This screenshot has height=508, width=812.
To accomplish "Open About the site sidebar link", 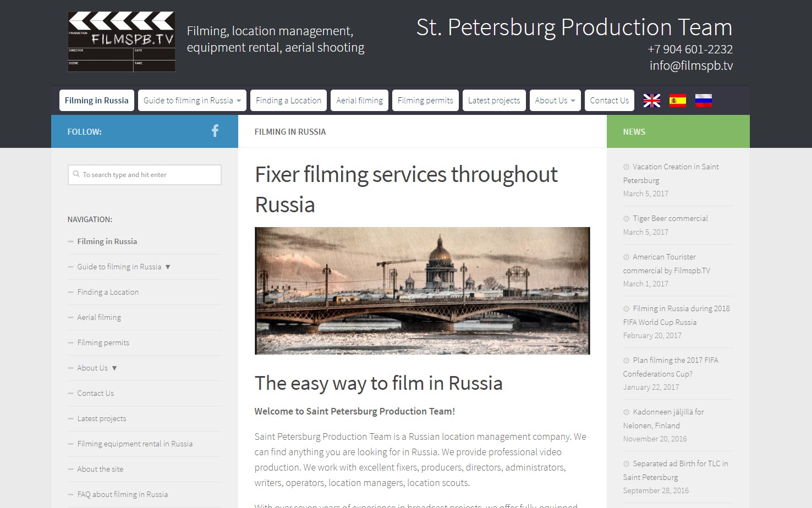I will (x=100, y=469).
